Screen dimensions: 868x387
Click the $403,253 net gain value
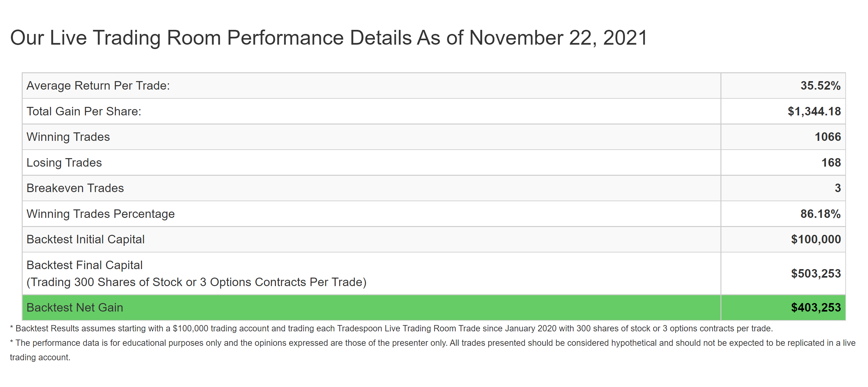(816, 307)
